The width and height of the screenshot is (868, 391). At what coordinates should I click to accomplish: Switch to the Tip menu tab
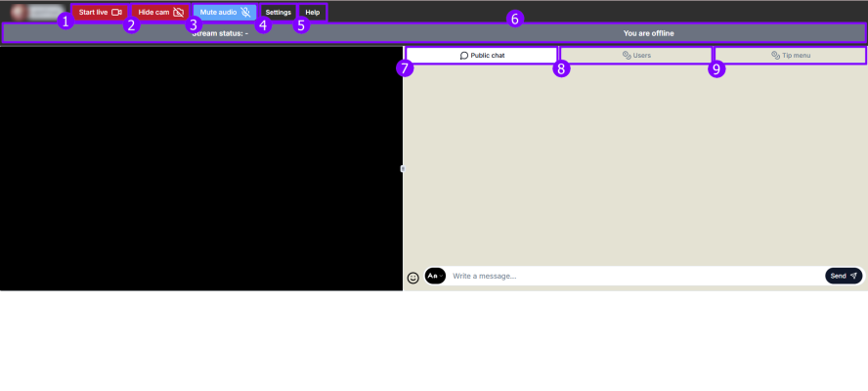pos(790,56)
